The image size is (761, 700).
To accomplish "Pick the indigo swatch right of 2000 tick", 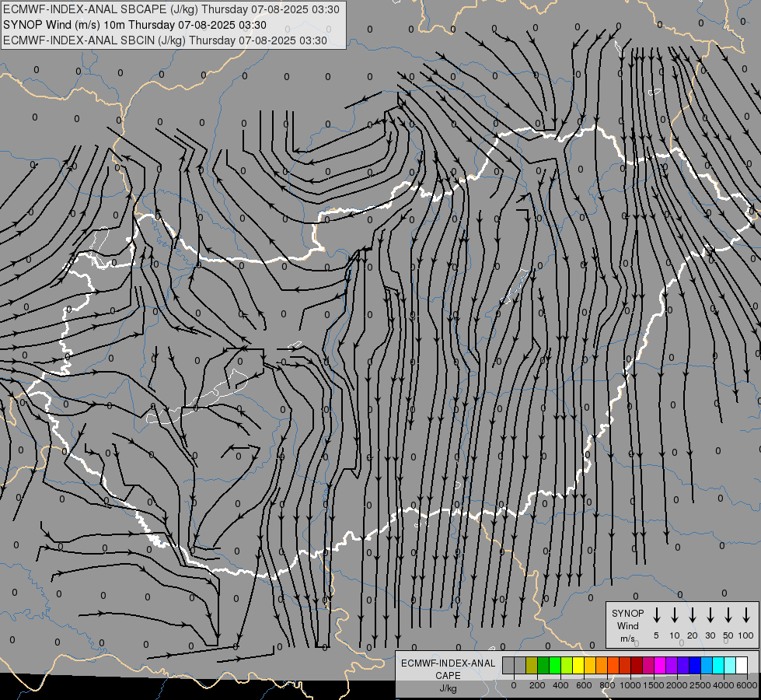I will coord(683,665).
